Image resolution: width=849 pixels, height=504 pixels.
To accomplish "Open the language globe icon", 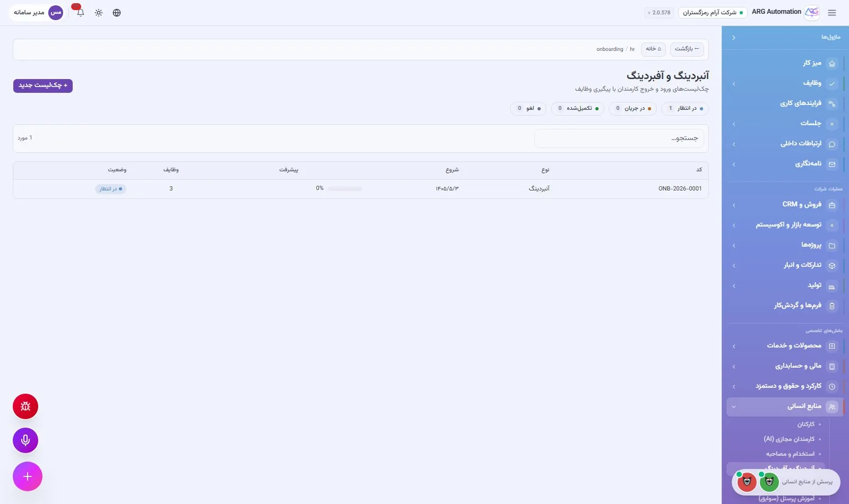I will [x=117, y=13].
